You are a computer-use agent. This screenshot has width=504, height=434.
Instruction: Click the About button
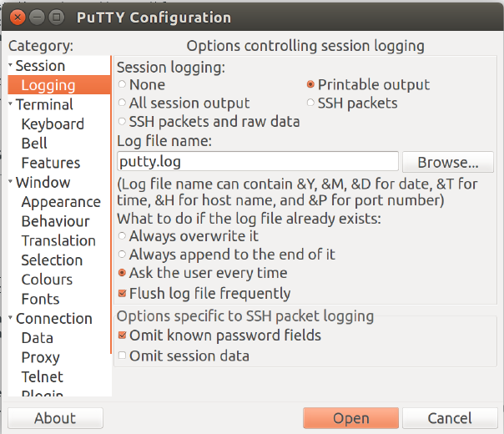click(55, 418)
